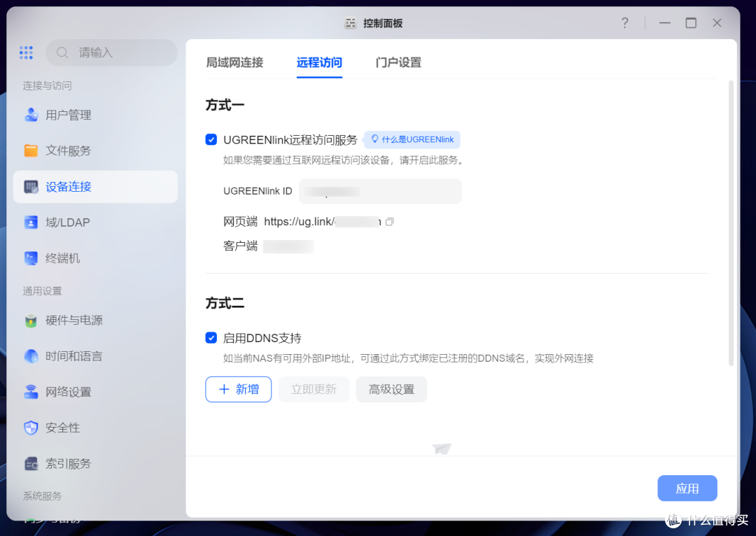Viewport: 756px width, 536px height.
Task: Open 高级设置 for DDNS
Action: pos(391,390)
